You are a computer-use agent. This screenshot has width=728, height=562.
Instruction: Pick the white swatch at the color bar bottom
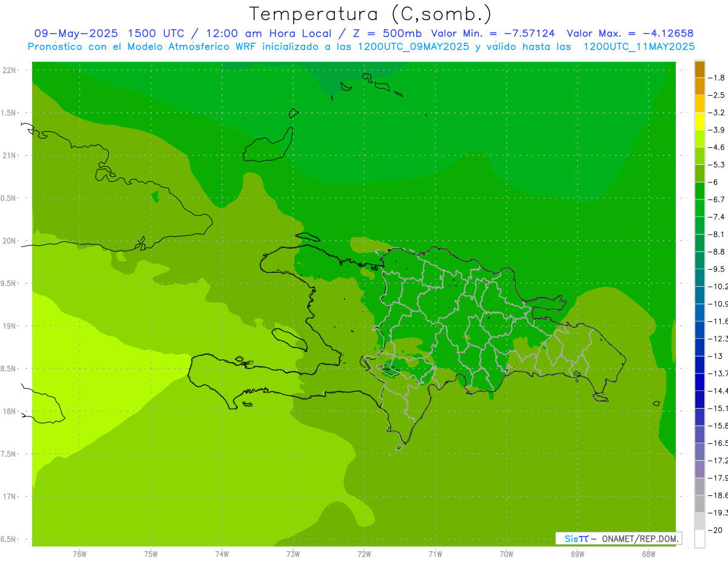point(699,539)
